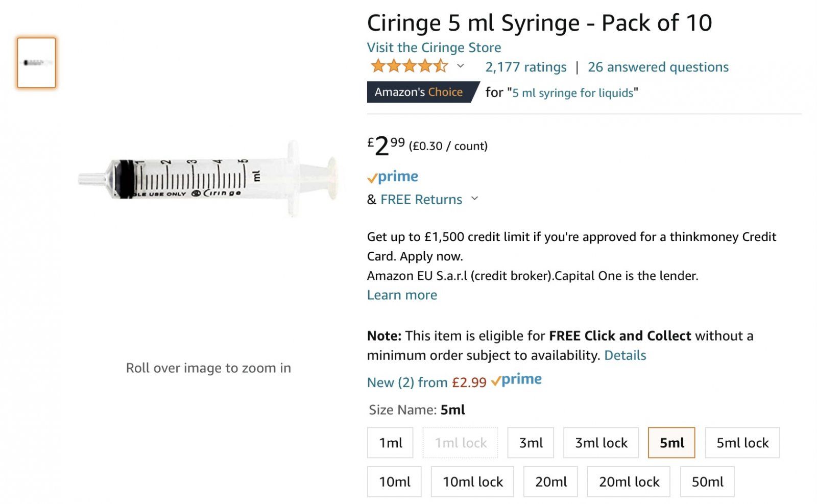Click the Prime logo beside New offers
Image resolution: width=817 pixels, height=504 pixels.
click(516, 380)
